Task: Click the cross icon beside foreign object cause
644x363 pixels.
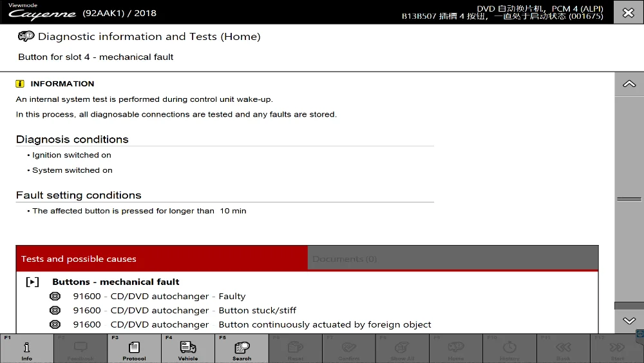Action: coord(55,324)
